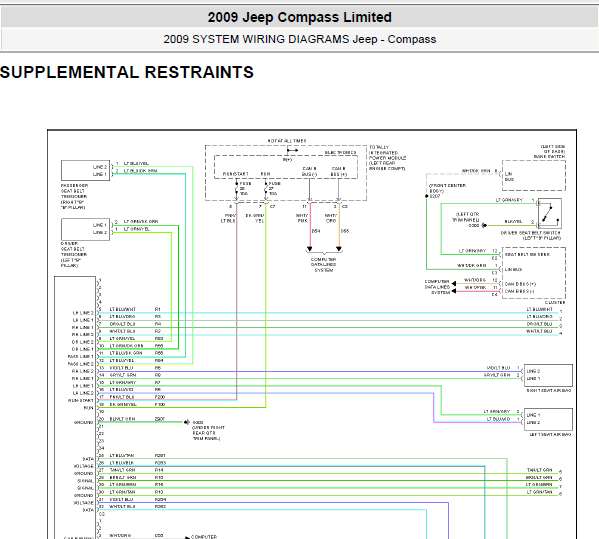Click the left seat air bag box

(548, 419)
